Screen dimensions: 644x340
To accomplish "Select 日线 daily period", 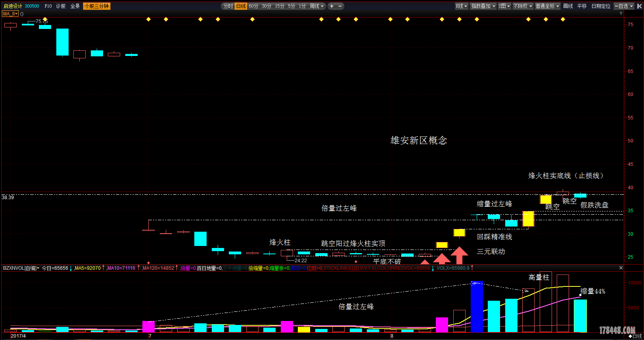I will point(241,6).
